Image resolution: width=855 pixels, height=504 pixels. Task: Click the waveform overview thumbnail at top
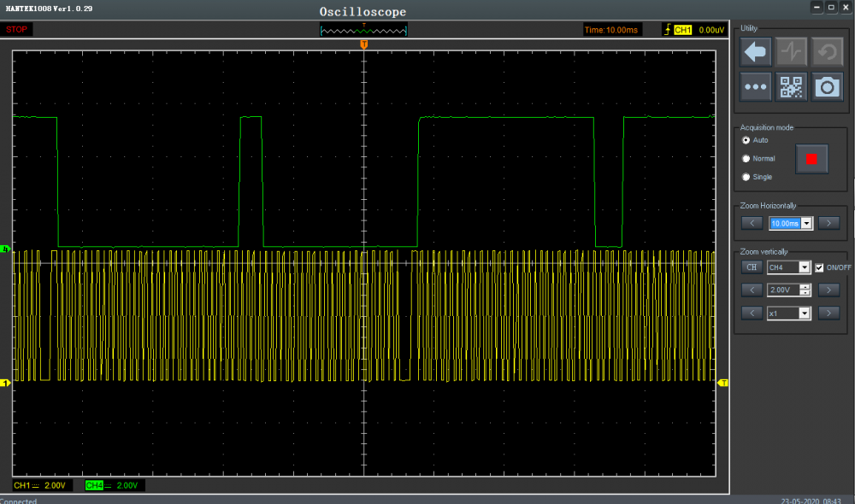click(364, 30)
